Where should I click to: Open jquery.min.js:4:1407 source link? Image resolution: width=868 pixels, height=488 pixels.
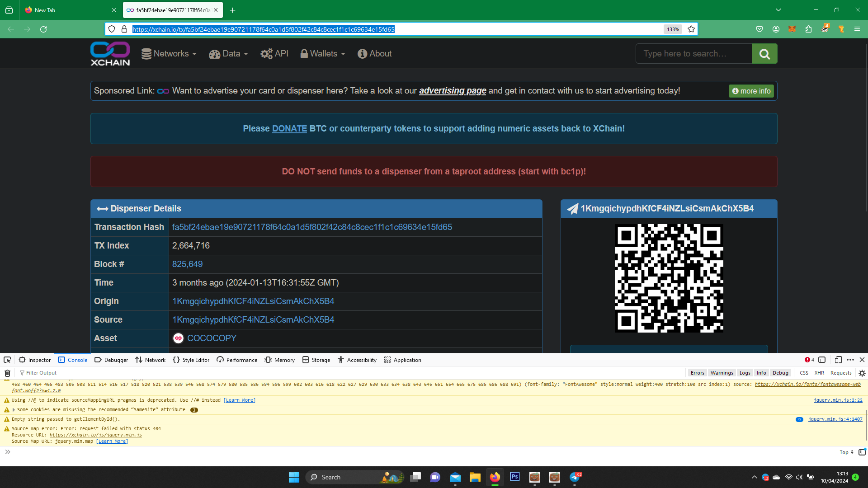pyautogui.click(x=835, y=419)
